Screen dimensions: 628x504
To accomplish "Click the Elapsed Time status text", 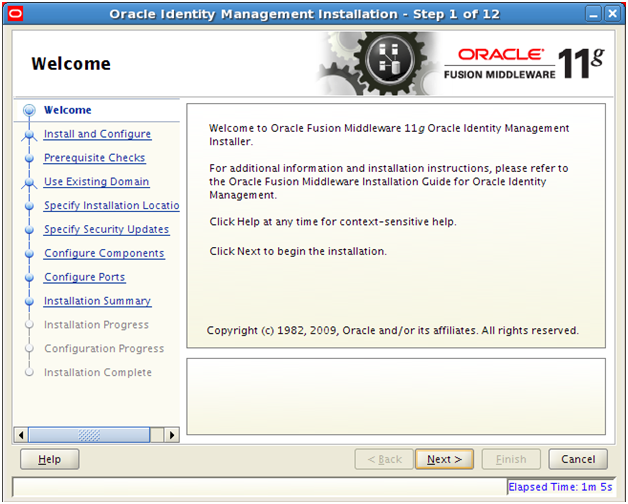I will [x=560, y=487].
